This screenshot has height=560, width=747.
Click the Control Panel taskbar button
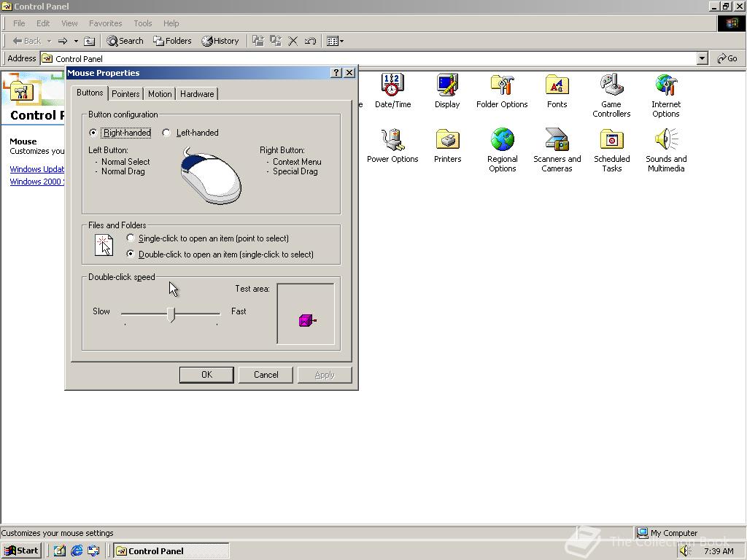pyautogui.click(x=171, y=551)
